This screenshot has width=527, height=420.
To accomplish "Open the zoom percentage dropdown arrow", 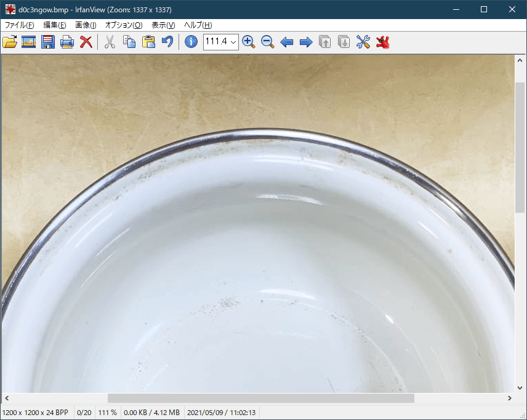I will point(233,42).
